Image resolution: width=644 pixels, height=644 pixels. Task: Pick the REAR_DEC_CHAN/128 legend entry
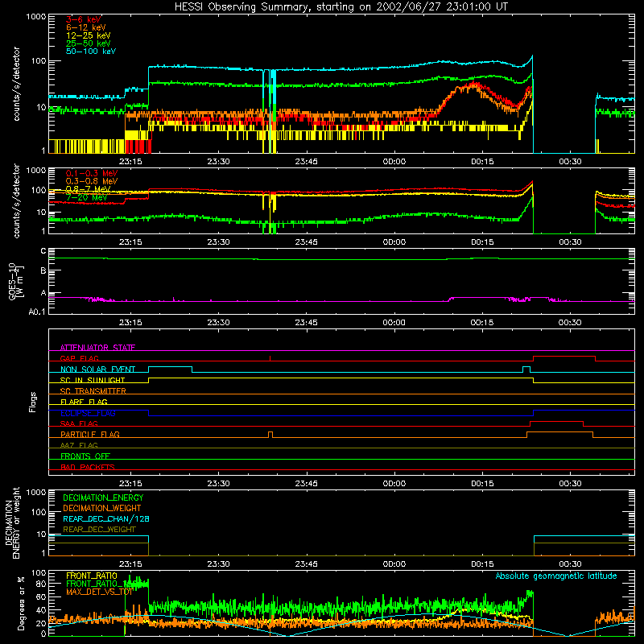coord(106,518)
